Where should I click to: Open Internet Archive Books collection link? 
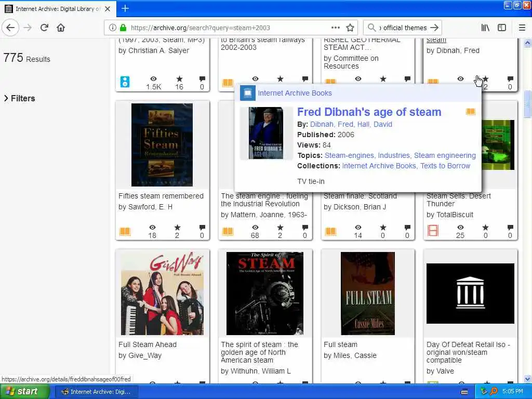295,93
